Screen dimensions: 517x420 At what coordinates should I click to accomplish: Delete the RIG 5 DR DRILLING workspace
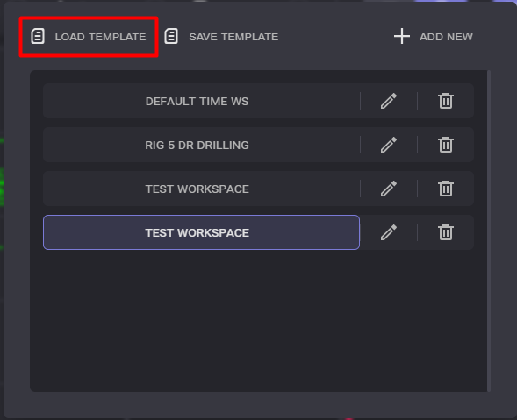(446, 145)
